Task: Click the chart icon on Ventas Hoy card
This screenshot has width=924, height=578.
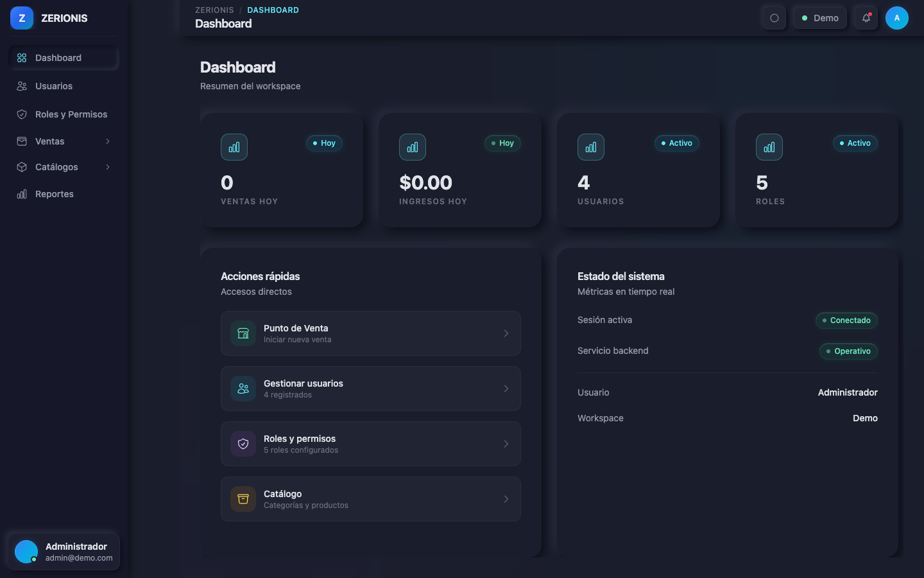Action: coord(234,147)
